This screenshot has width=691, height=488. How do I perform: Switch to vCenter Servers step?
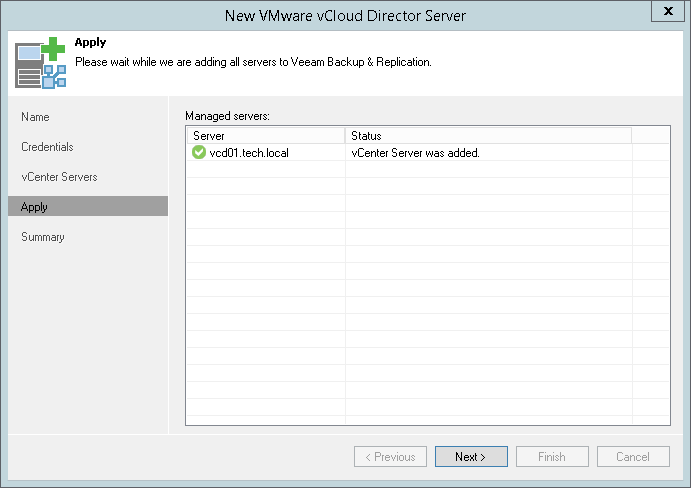point(59,177)
